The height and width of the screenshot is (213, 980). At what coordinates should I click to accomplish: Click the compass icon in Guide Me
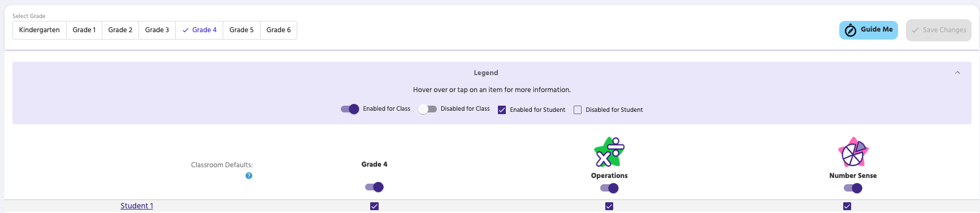pyautogui.click(x=851, y=31)
